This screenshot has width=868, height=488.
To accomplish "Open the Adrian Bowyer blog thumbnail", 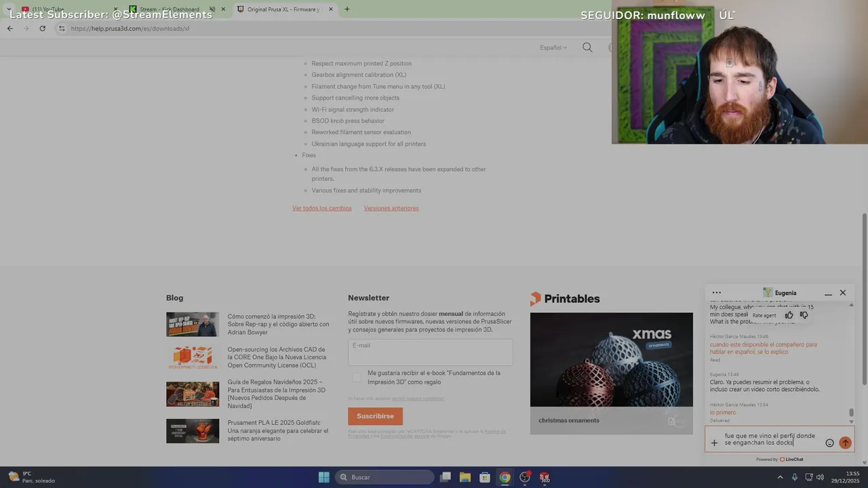I will point(193,324).
